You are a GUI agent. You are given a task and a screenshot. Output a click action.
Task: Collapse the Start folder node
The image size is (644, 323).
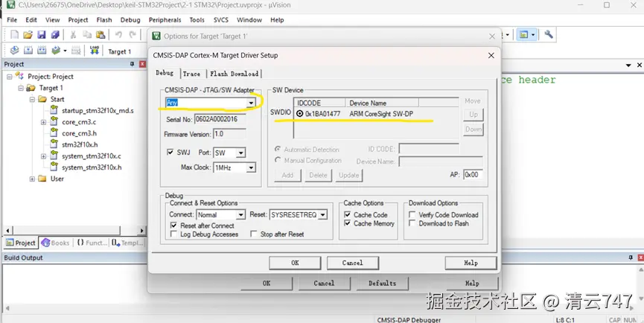tap(32, 99)
